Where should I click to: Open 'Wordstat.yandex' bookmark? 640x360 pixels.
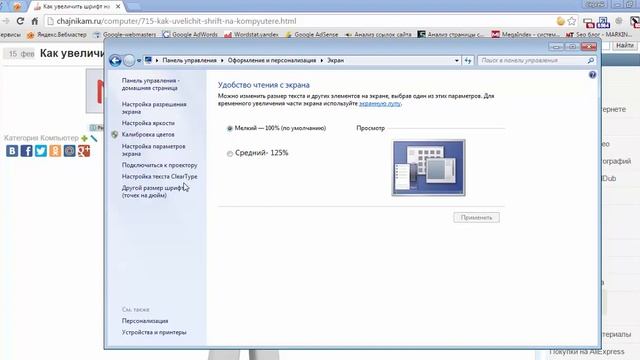(x=251, y=35)
